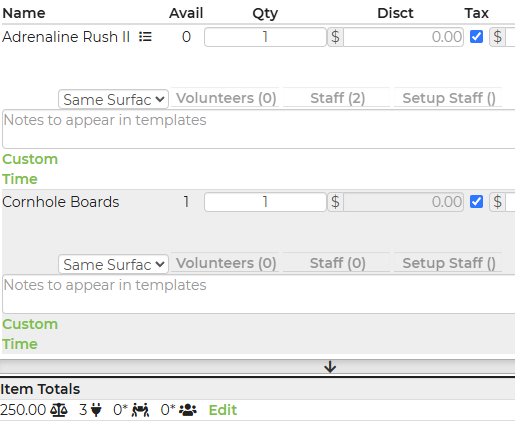Click the group of people icon
Image resolution: width=515 pixels, height=421 pixels.
188,410
